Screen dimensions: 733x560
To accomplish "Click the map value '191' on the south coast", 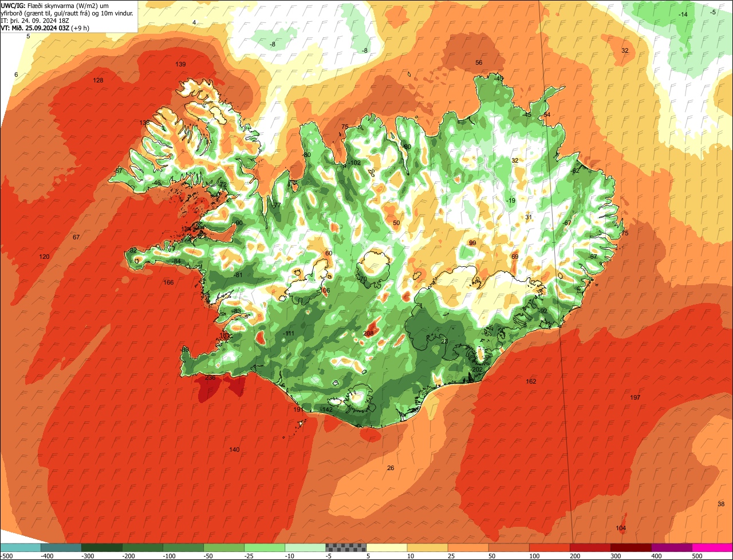I will click(x=298, y=409).
